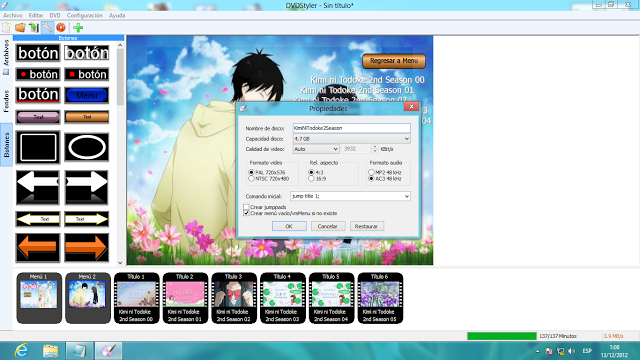Image resolution: width=640 pixels, height=360 pixels.
Task: Click Cancelar in the Propiedades dialog
Action: point(328,226)
